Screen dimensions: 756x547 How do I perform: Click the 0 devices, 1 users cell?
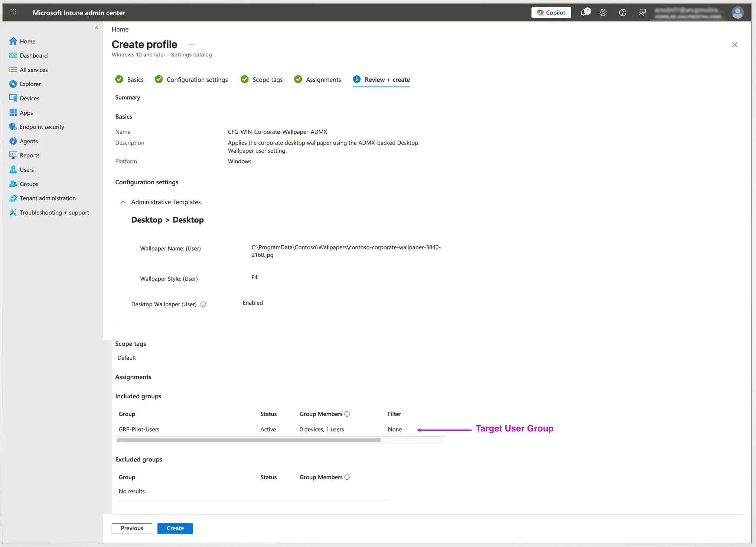tap(322, 430)
